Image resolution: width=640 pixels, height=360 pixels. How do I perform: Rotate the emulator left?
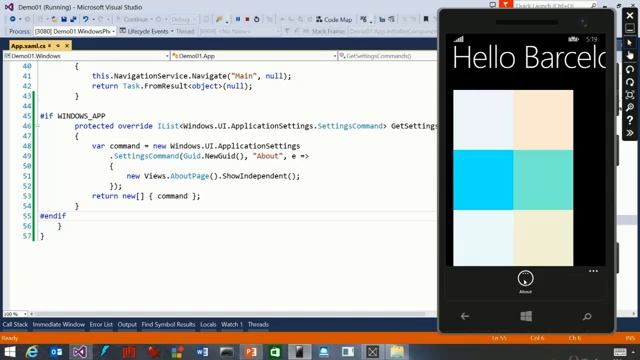(x=630, y=69)
